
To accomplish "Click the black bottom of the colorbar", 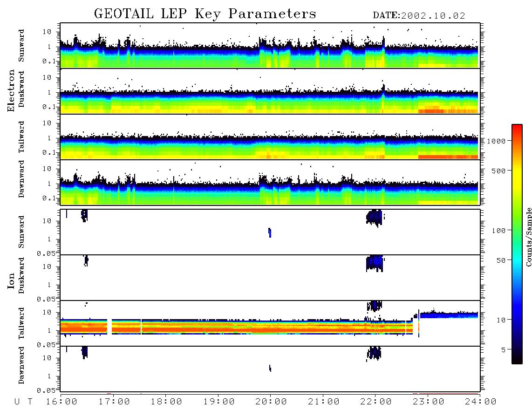I will (x=517, y=359).
